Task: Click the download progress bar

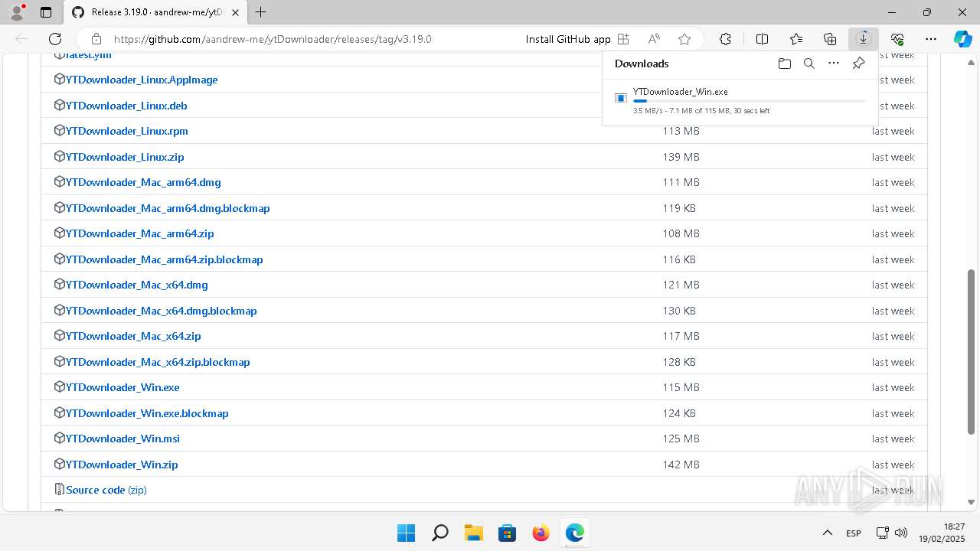Action: tap(750, 101)
